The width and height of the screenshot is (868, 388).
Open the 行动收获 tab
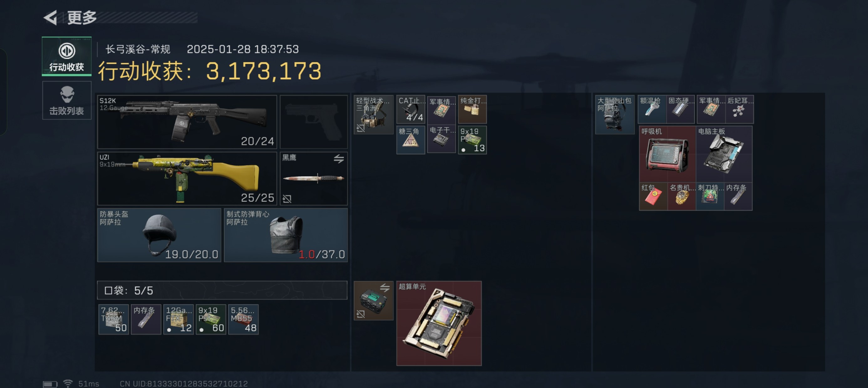(x=67, y=56)
